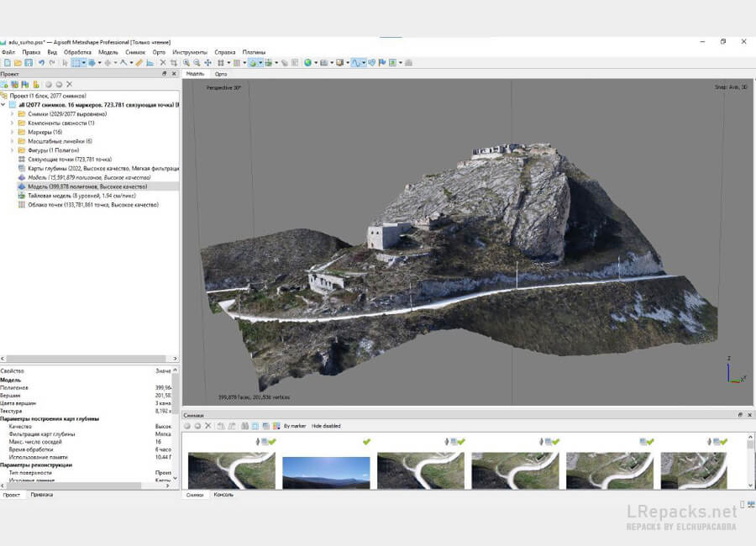
Task: Toggle the show shapes curve button
Action: [x=356, y=63]
